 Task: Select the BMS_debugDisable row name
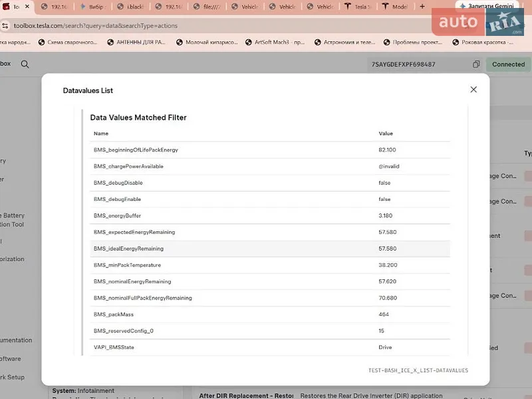118,183
